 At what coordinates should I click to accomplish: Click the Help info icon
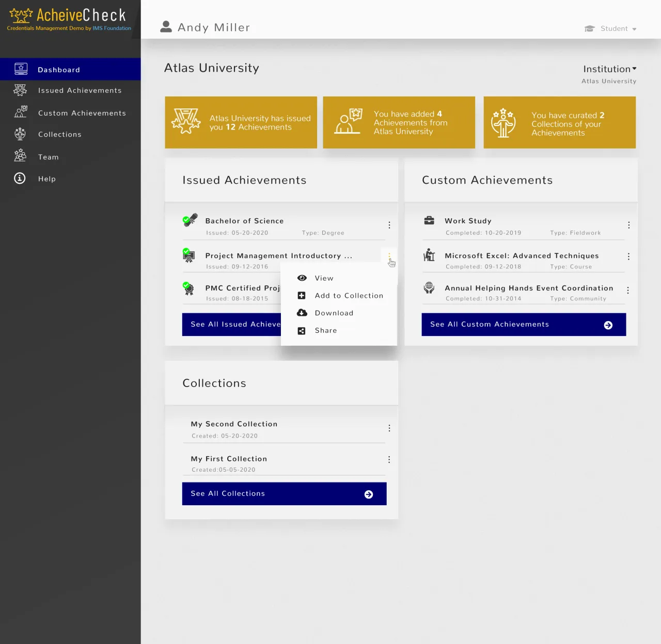click(20, 178)
